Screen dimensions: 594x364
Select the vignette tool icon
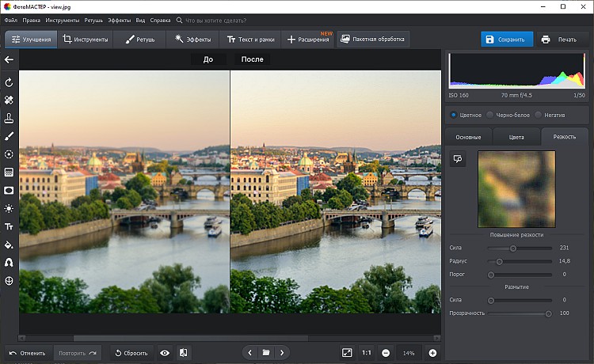(x=9, y=190)
